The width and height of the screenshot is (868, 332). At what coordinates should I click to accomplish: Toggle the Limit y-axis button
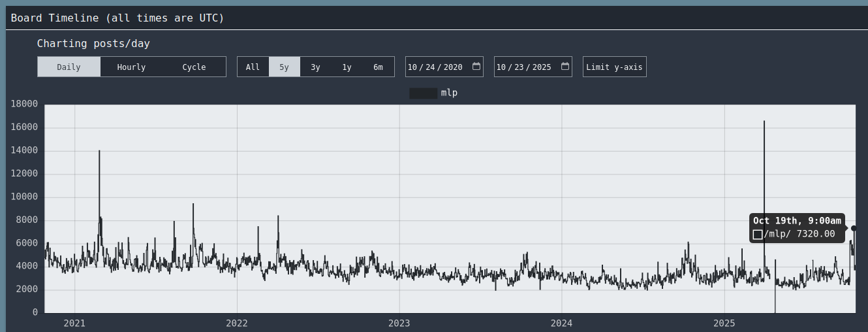pos(615,67)
